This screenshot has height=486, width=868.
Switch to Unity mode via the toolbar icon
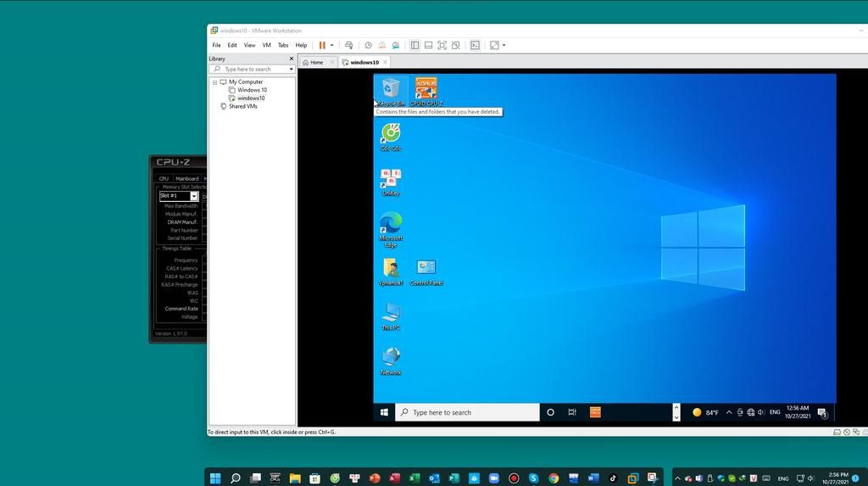click(455, 46)
